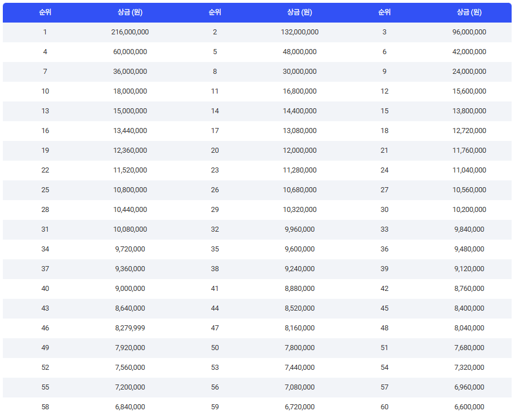Image resolution: width=515 pixels, height=420 pixels.
Task: Select the 11,040,000 prize cell
Action: pyautogui.click(x=469, y=170)
